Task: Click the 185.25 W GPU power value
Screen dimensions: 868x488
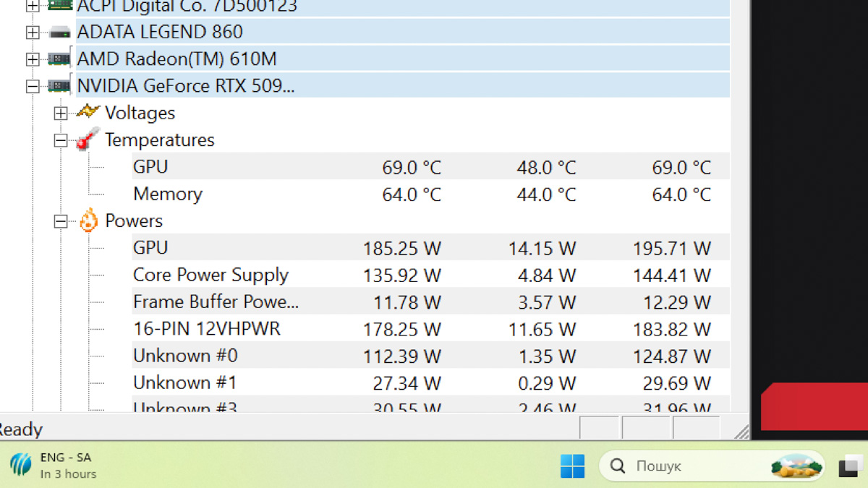Action: 402,249
